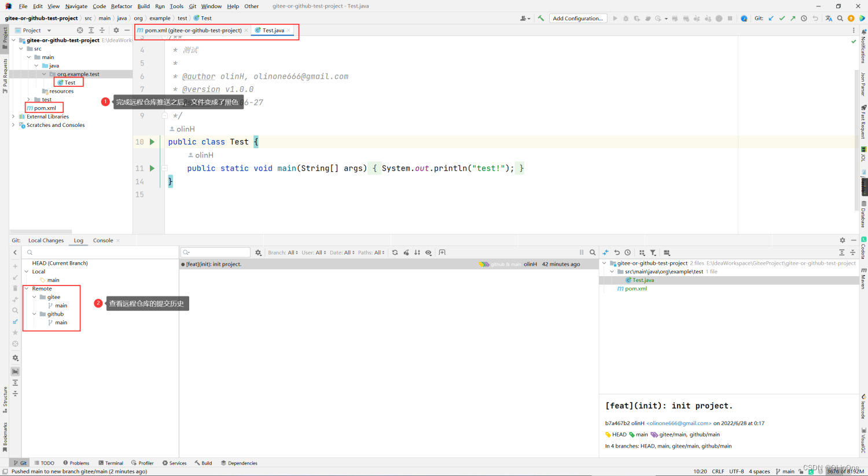Screen dimensions: 868x476
Task: Toggle Mark as Favorite star in branches
Action: tap(15, 332)
